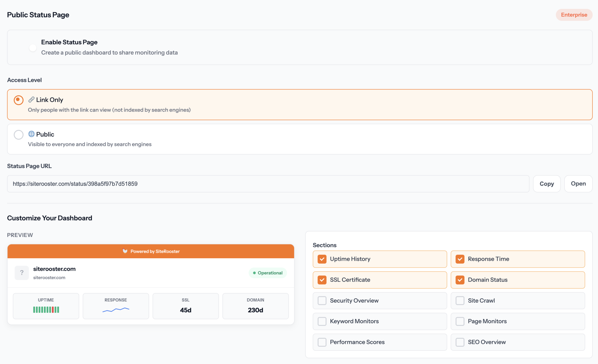Click the Customize Your Dashboard heading
Image resolution: width=598 pixels, height=364 pixels.
click(50, 218)
